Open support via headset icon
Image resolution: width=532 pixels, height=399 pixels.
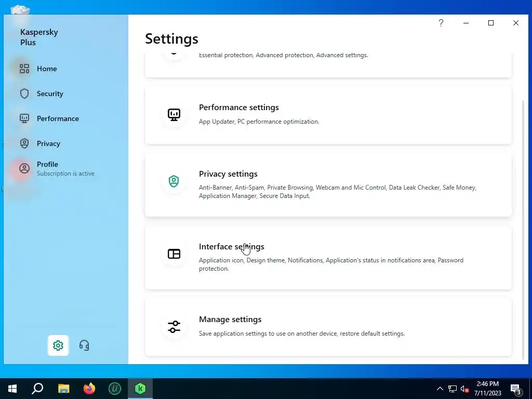pos(84,345)
